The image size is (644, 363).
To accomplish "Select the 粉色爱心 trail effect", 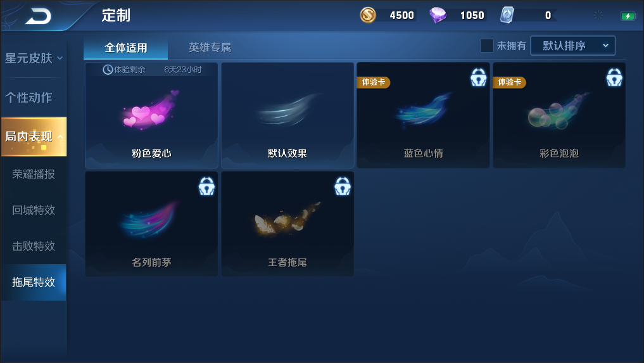I will 151,115.
